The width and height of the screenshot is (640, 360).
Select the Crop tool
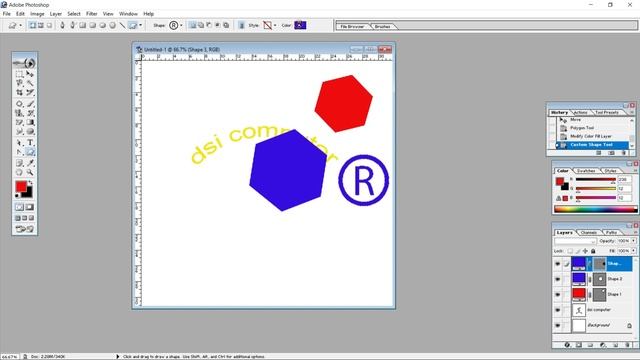pyautogui.click(x=19, y=93)
